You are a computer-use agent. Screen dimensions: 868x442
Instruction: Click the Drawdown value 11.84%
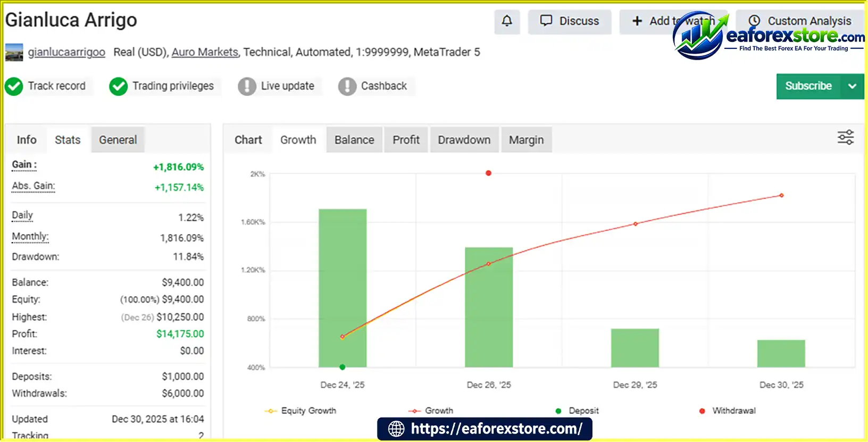coord(188,256)
